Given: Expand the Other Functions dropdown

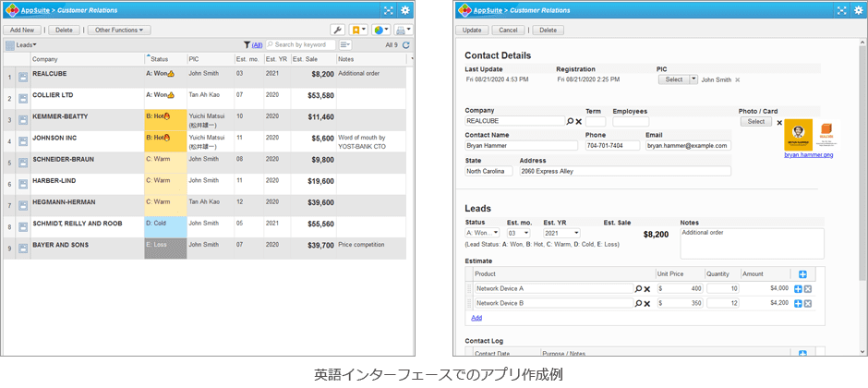Looking at the screenshot, I should point(119,30).
